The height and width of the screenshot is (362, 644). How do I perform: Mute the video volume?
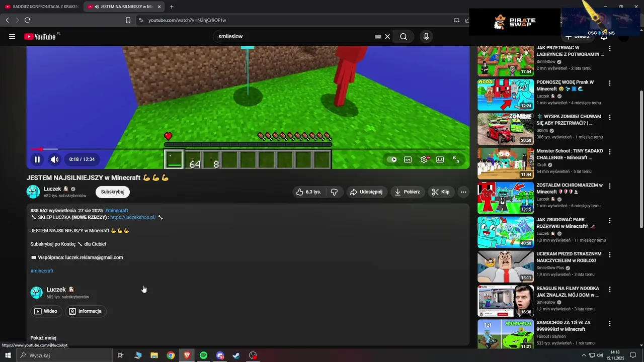[x=55, y=159]
